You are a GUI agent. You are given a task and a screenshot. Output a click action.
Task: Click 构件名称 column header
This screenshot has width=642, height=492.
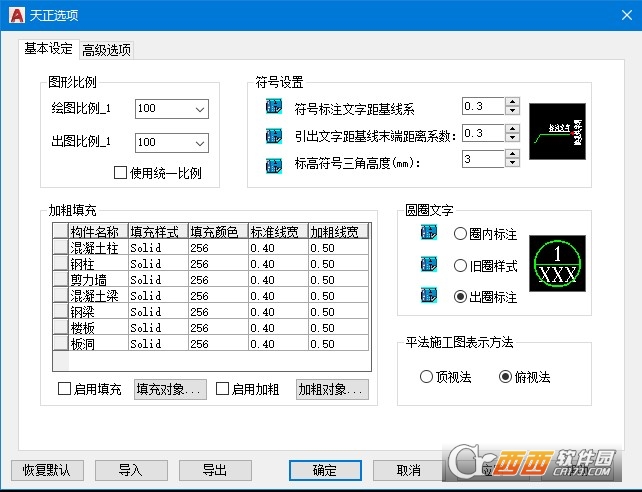click(x=99, y=231)
